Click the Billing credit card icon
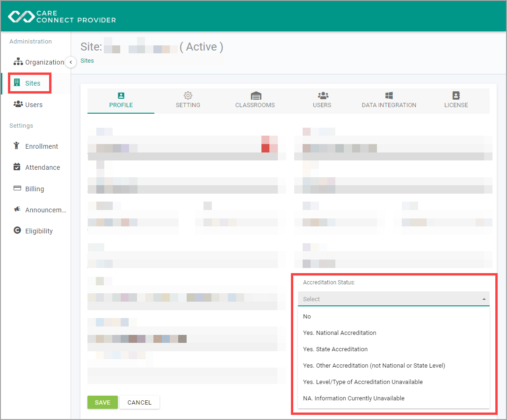Viewport: 507px width, 420px height. click(x=17, y=188)
